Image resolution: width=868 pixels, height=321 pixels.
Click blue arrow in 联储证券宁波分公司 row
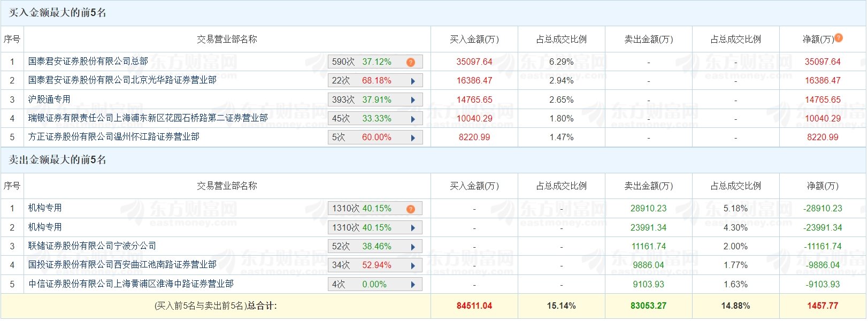pos(413,247)
